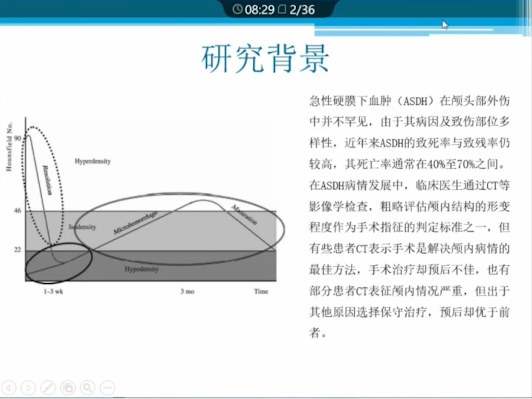Click the Hyperdensity label in chart
The width and height of the screenshot is (532, 399).
92,161
